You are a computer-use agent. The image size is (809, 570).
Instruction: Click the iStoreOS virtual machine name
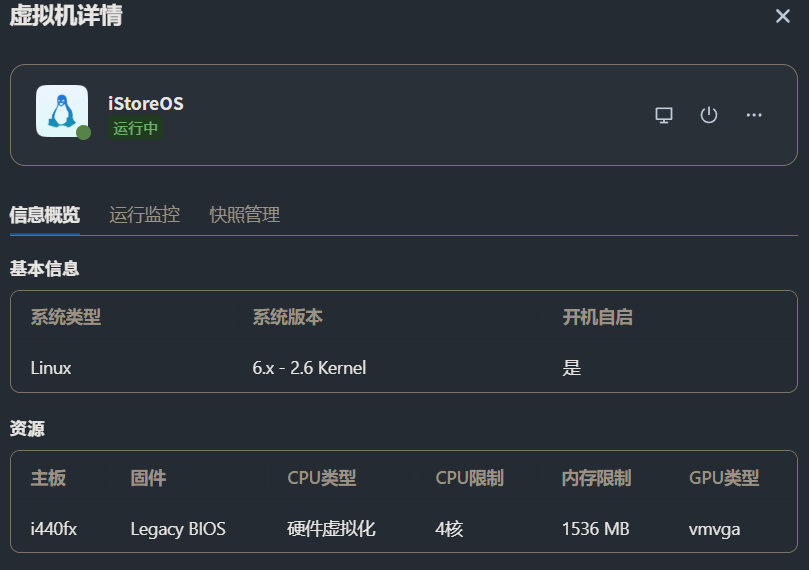[x=146, y=104]
